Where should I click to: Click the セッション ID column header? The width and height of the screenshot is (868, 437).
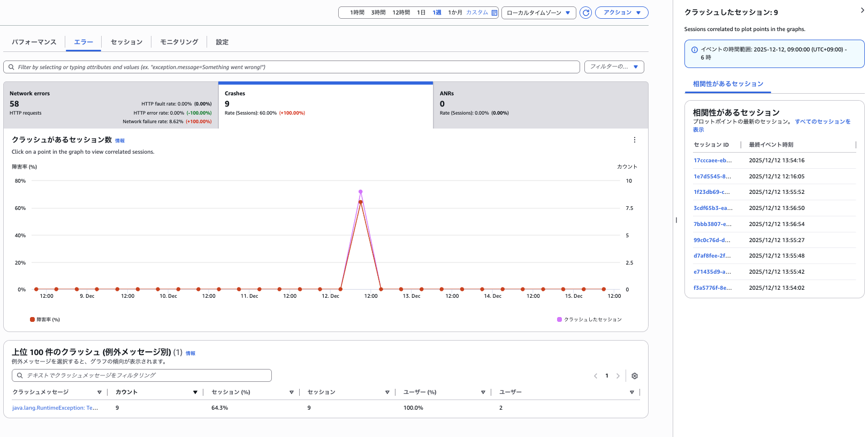click(x=711, y=145)
